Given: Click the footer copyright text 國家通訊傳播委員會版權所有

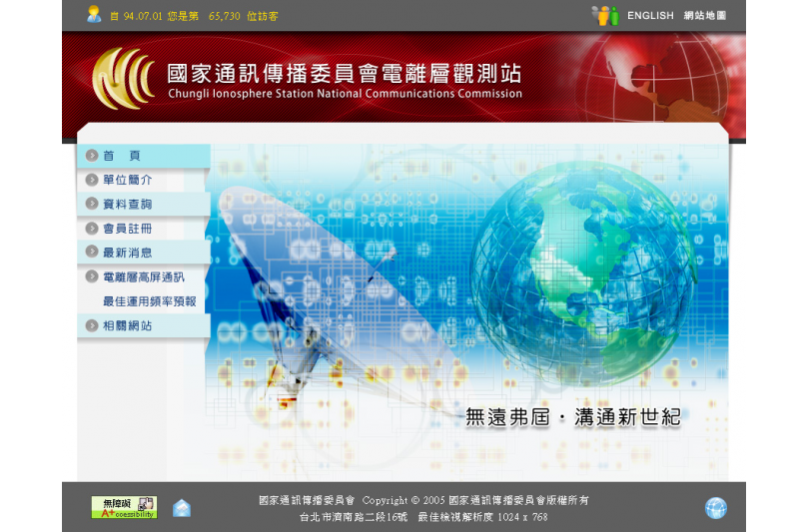Looking at the screenshot, I should [518, 500].
